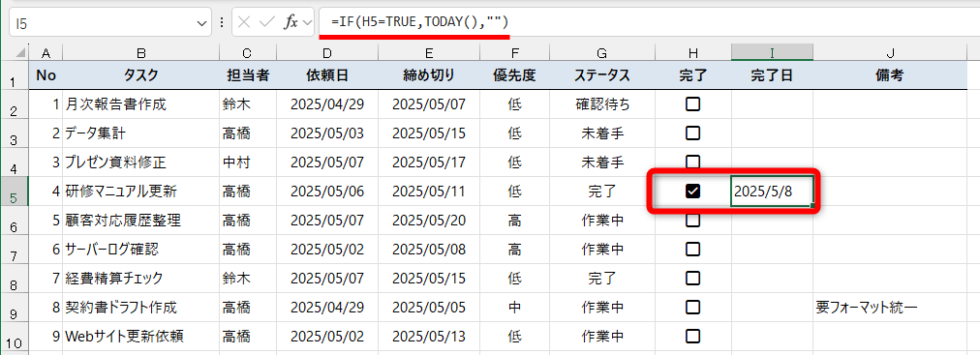Viewport: 980px width, 355px height.
Task: Click the ステータス header cell
Action: click(x=602, y=75)
